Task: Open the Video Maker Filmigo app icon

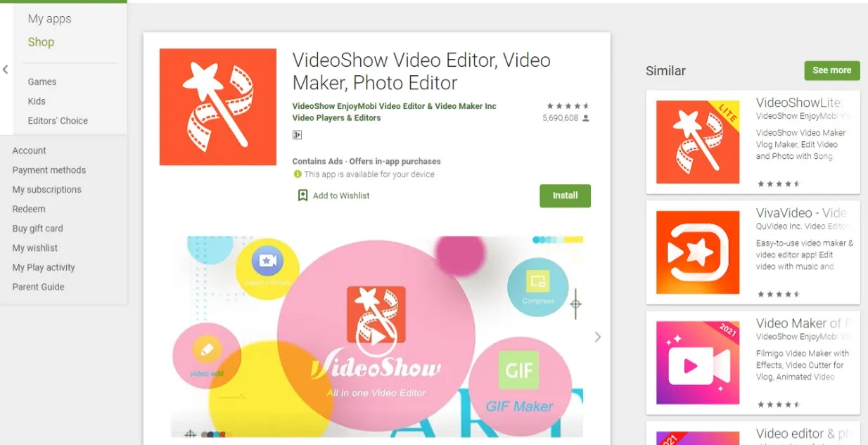Action: tap(697, 363)
